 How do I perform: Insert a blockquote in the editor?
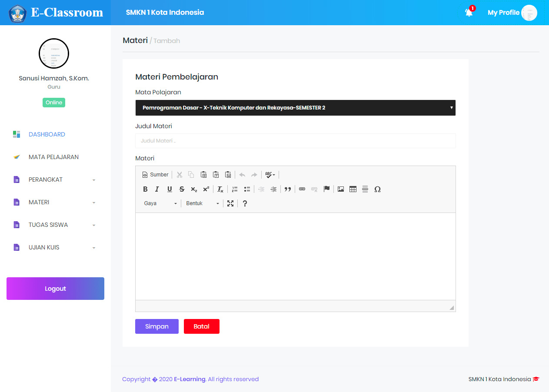coord(288,189)
